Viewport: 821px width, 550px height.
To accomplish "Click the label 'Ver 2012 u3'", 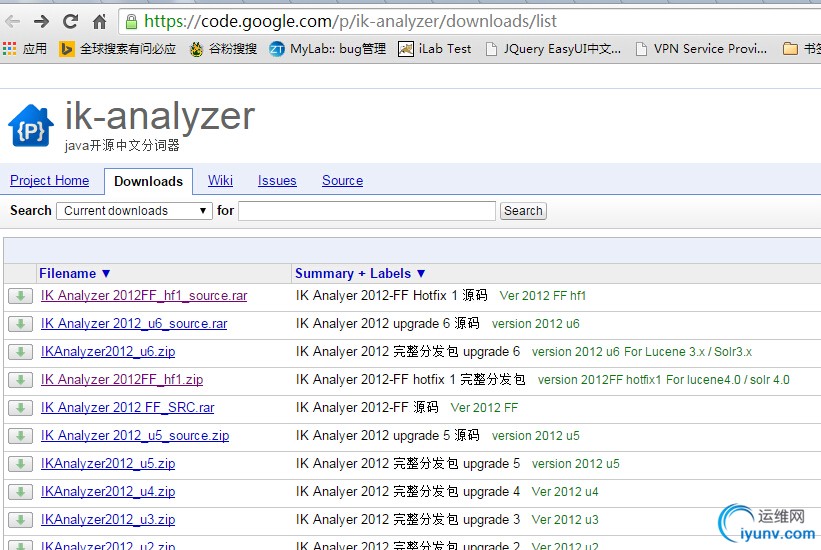I will tap(565, 520).
